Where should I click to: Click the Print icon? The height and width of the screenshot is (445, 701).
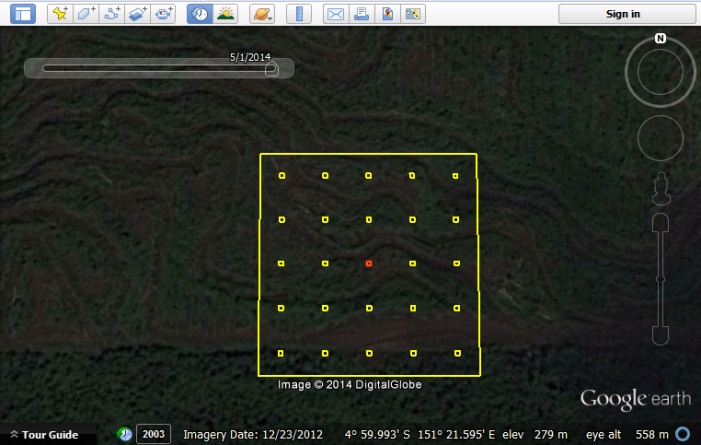coord(361,14)
